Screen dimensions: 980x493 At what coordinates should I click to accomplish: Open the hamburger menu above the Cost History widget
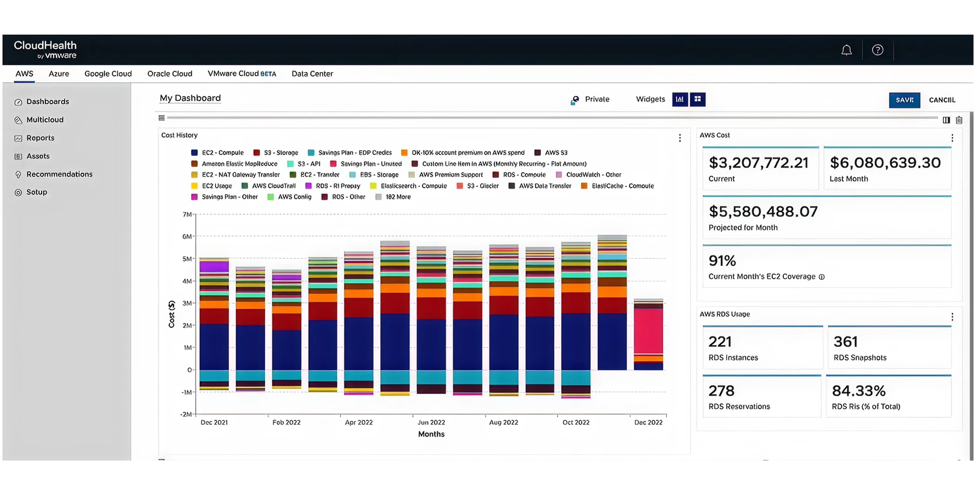click(161, 118)
